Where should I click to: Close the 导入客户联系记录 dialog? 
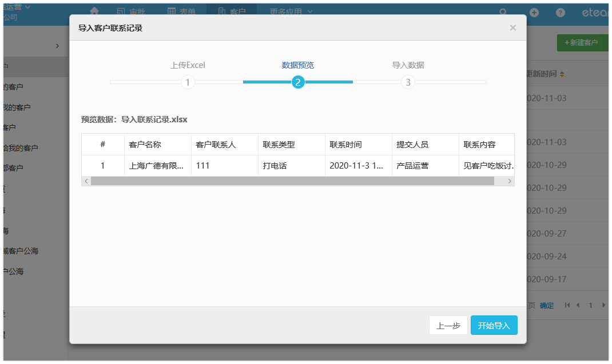[512, 27]
